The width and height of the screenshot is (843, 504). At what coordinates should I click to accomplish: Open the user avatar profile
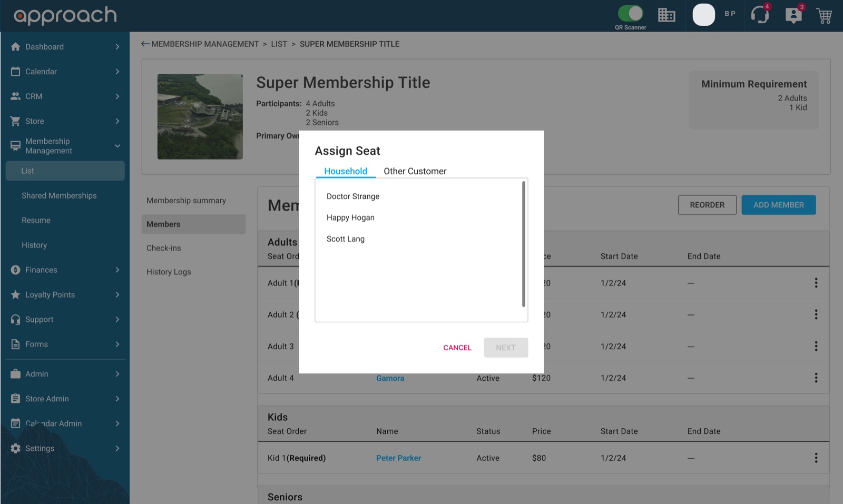pos(703,15)
